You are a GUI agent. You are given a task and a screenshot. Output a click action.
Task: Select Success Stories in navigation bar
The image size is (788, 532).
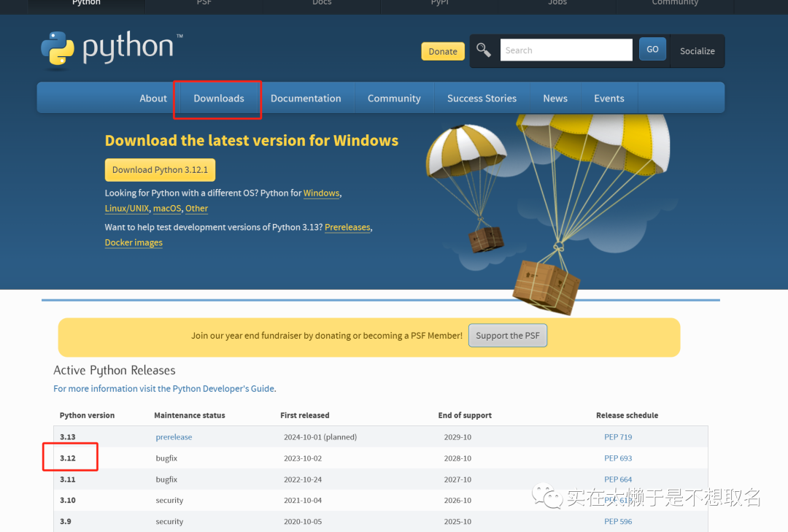tap(482, 99)
